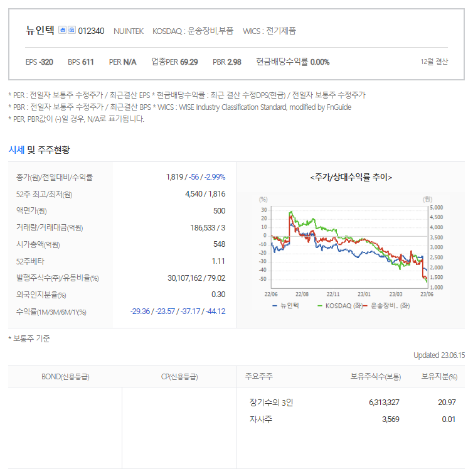The width and height of the screenshot is (473, 476).
Task: Click the stake value 0.01
Action: coord(449,419)
